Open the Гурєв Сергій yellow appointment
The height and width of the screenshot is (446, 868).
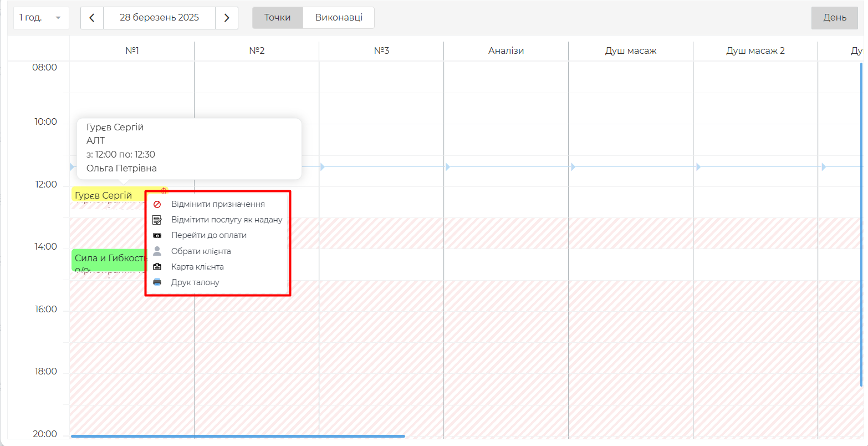(x=105, y=195)
